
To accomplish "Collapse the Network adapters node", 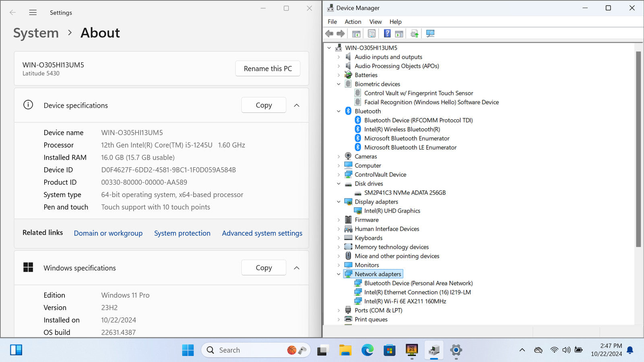I will pyautogui.click(x=339, y=274).
